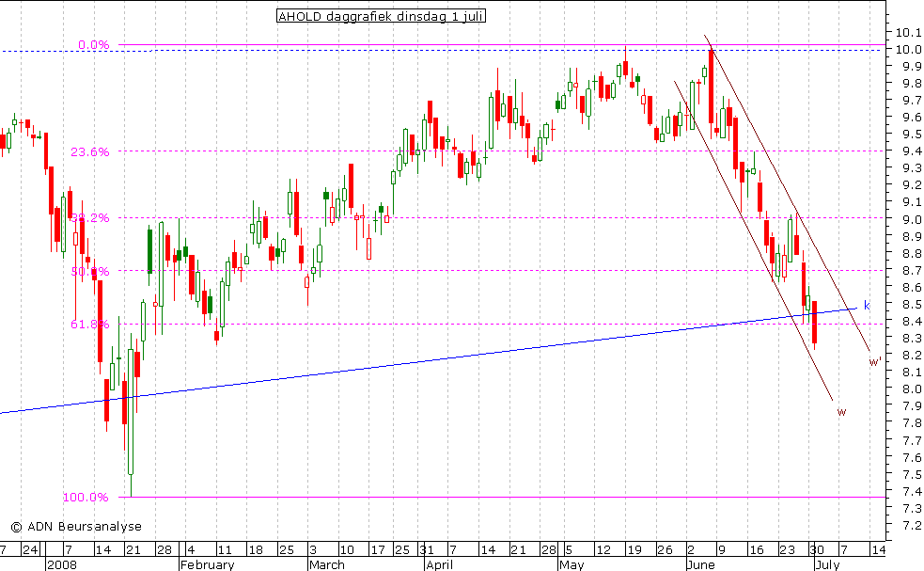Select the 0.0% Fibonacci level label

94,45
